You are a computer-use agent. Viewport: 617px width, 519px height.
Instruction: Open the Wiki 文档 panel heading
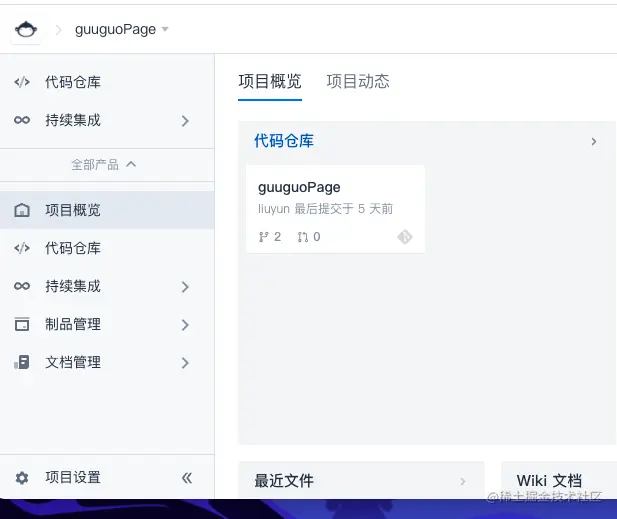549,481
